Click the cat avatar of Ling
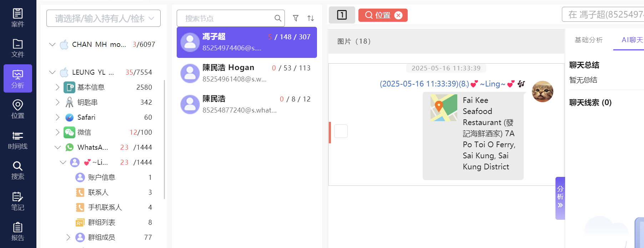This screenshot has width=644, height=248. click(x=542, y=91)
